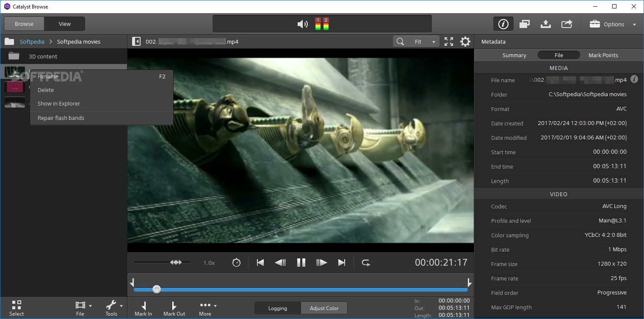Switch to Logging mode

278,308
